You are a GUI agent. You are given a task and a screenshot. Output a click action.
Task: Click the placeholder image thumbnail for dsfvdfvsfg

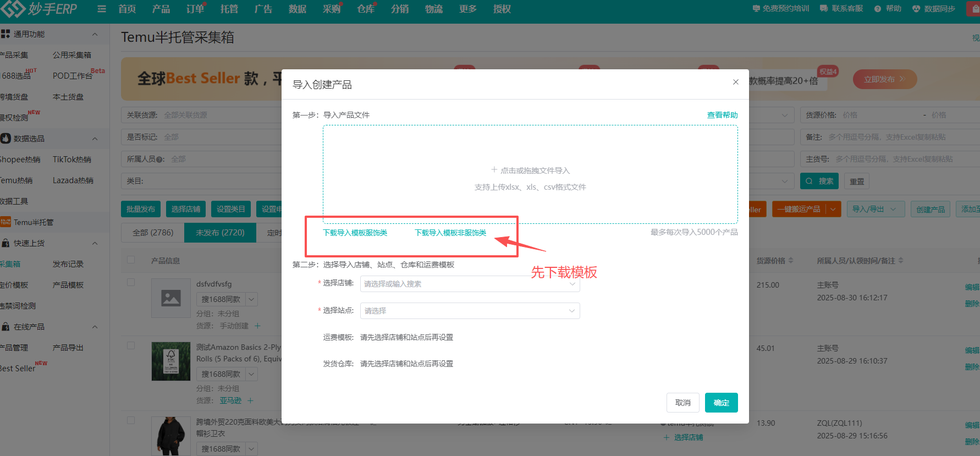pyautogui.click(x=171, y=298)
